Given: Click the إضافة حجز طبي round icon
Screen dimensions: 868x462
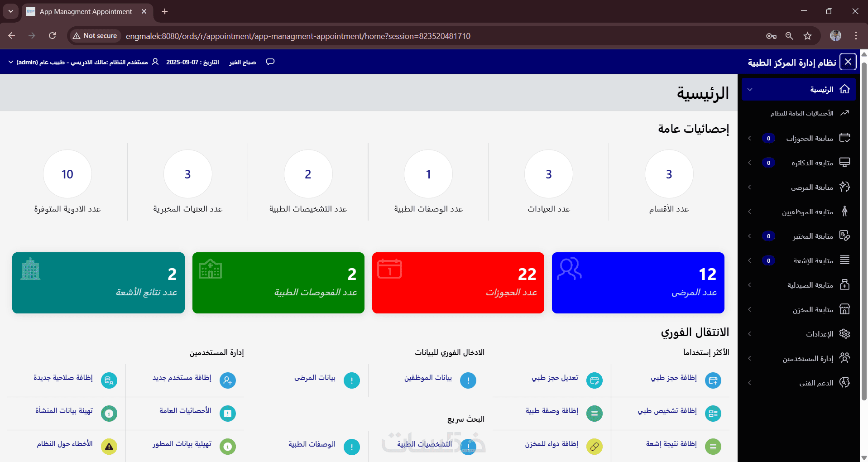Looking at the screenshot, I should click(713, 380).
